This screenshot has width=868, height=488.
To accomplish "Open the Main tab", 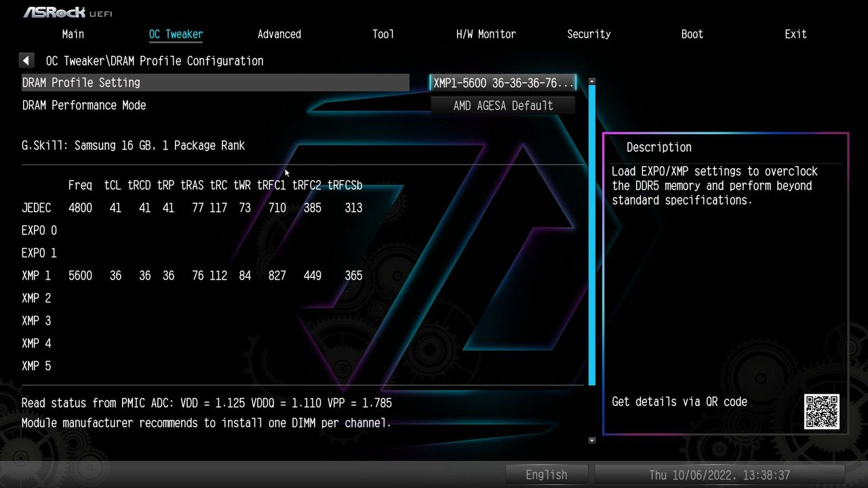I will coord(73,34).
